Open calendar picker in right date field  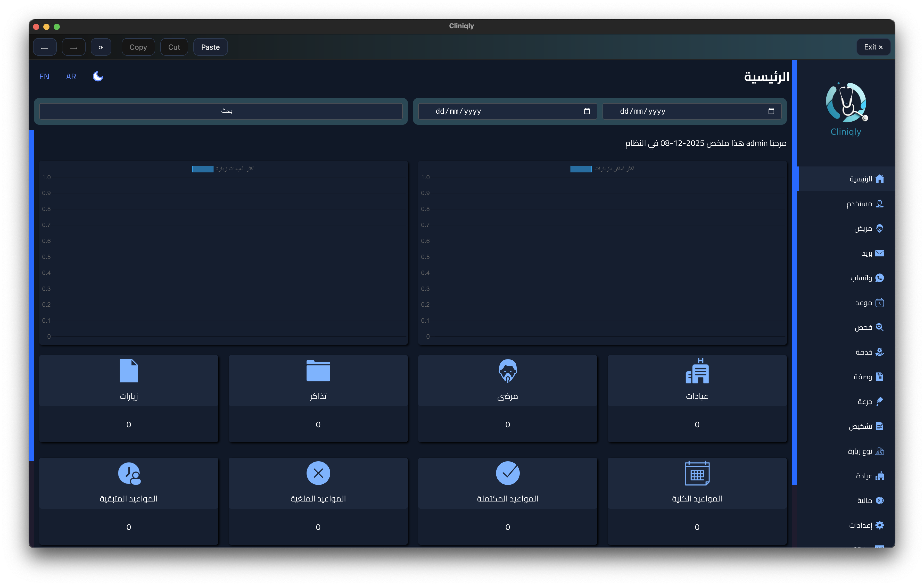tap(771, 111)
